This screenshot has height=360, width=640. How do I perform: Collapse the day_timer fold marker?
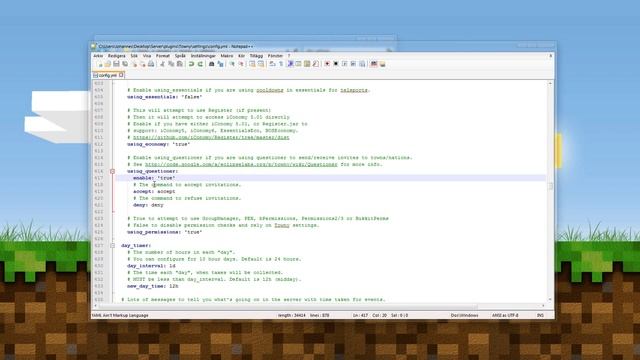112,246
